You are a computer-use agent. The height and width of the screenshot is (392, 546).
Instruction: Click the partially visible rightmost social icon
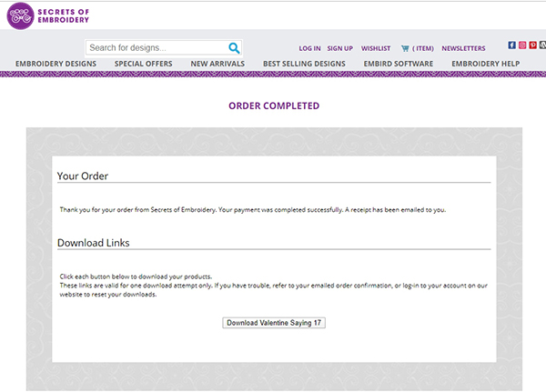(543, 45)
